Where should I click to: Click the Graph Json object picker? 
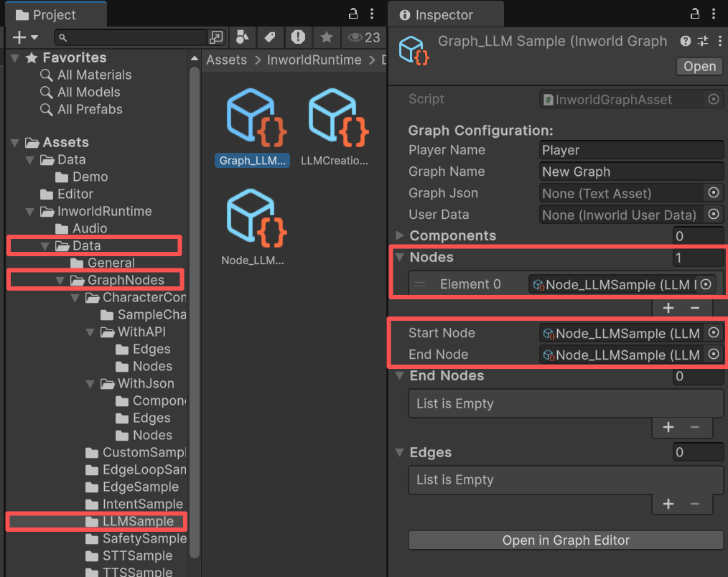click(714, 192)
